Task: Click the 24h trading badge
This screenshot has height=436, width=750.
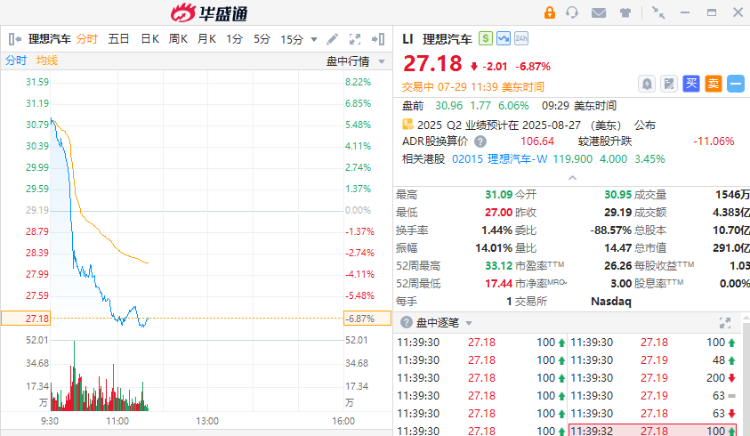Action: (521, 38)
